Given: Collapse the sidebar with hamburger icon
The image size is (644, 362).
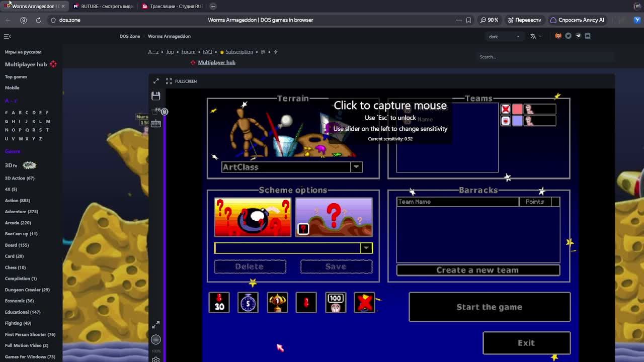Looking at the screenshot, I should tap(7, 36).
